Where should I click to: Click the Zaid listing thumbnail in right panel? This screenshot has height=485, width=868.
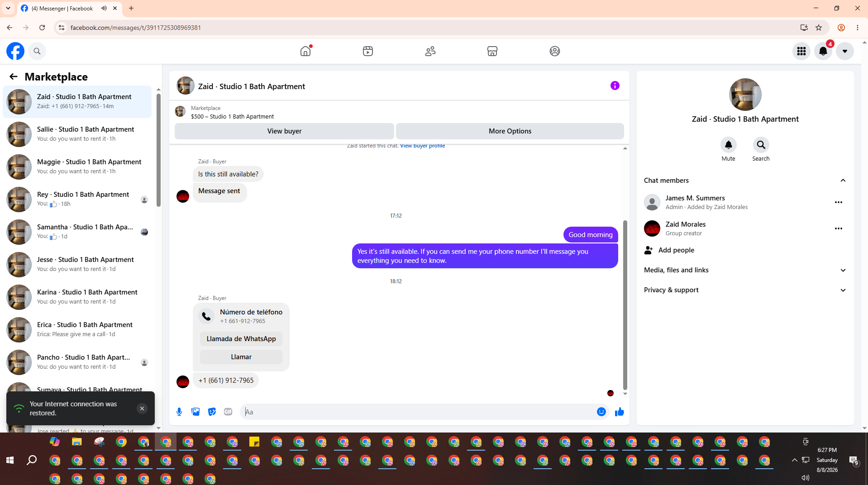pyautogui.click(x=745, y=95)
